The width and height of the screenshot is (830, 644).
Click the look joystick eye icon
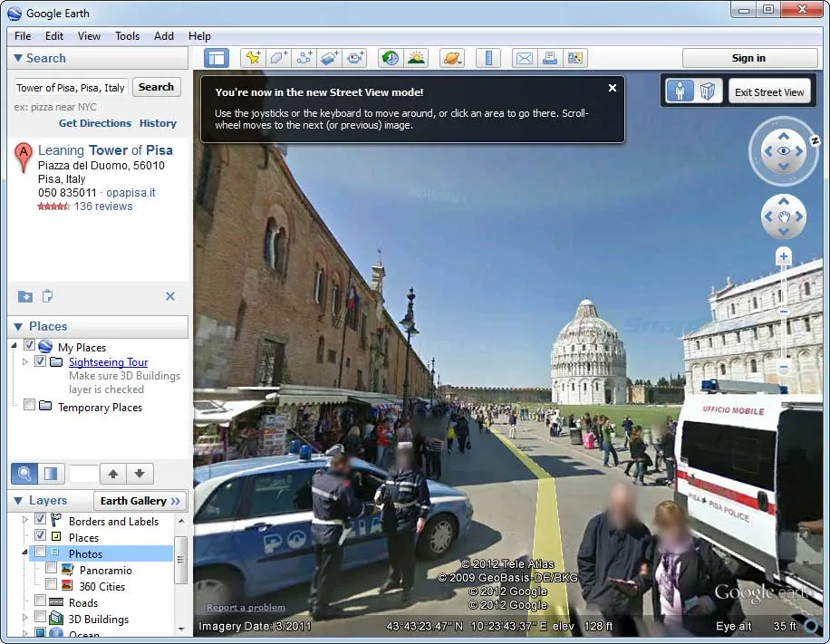pyautogui.click(x=784, y=151)
